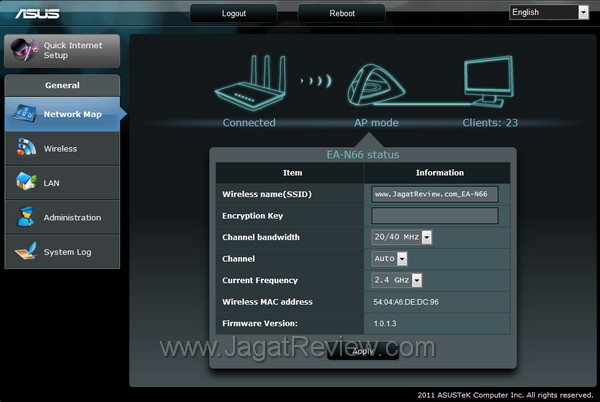Click the MAC address 54:04:A6:DE:DC:96
The height and width of the screenshot is (402, 600).
click(x=406, y=302)
